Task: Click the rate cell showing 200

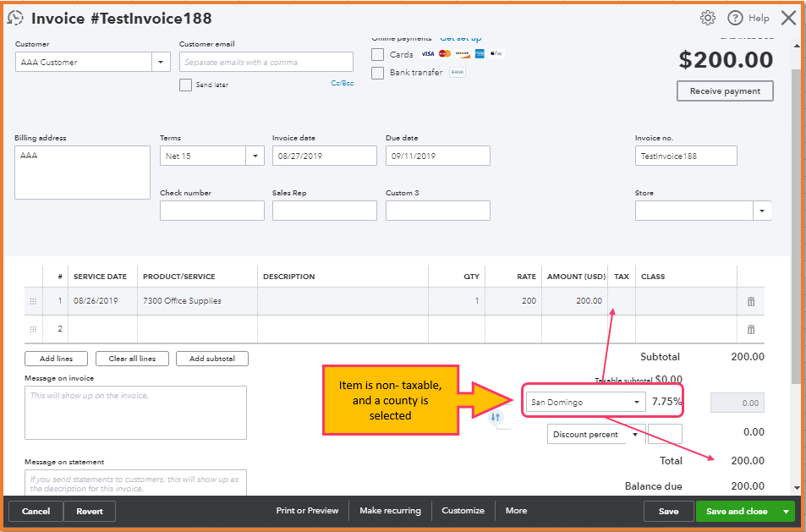Action: pyautogui.click(x=513, y=301)
